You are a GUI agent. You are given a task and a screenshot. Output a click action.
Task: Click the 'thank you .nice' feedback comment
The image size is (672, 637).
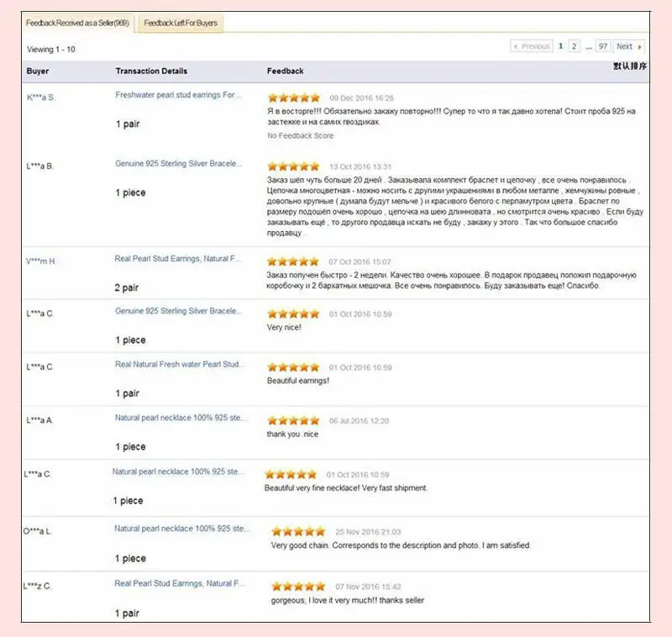pos(292,434)
